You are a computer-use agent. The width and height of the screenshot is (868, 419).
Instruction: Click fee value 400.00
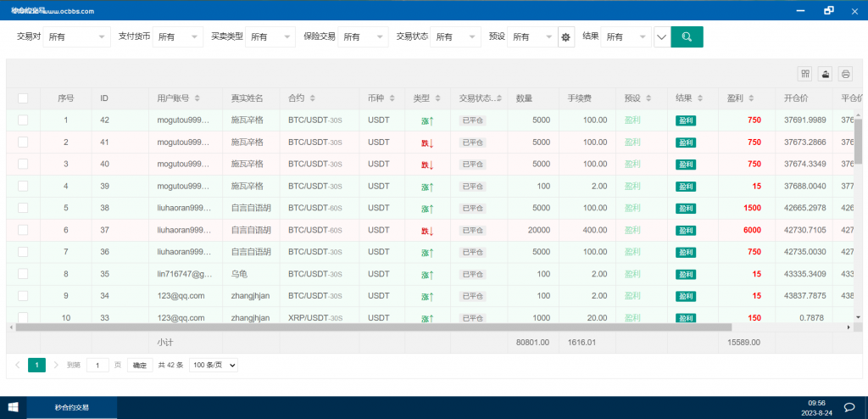tap(595, 230)
